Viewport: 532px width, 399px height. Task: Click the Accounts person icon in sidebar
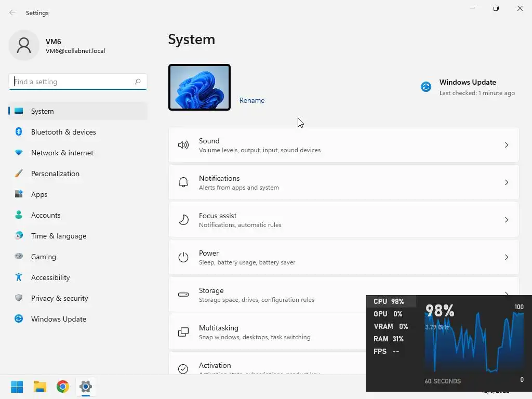[19, 215]
